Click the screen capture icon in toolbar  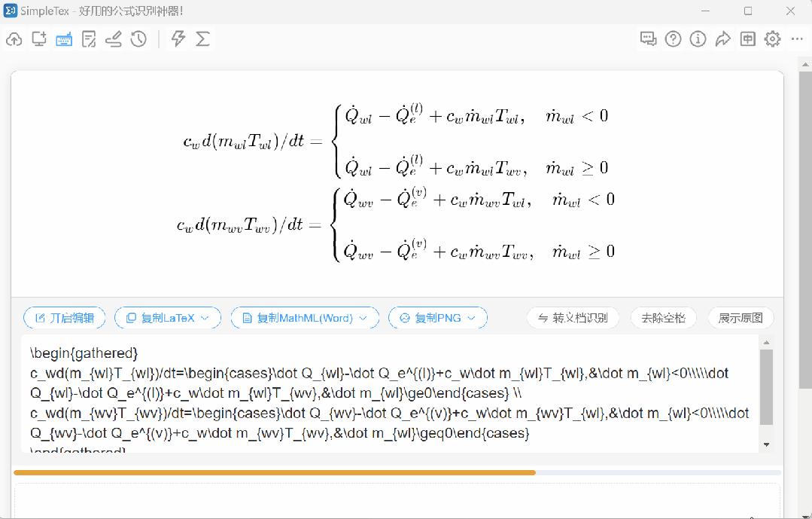coord(39,39)
